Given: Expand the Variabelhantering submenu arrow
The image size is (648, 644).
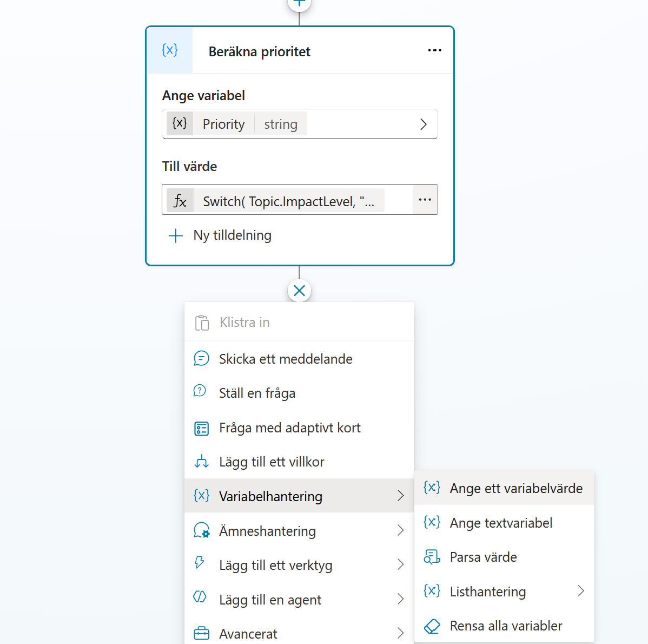Looking at the screenshot, I should pos(400,496).
